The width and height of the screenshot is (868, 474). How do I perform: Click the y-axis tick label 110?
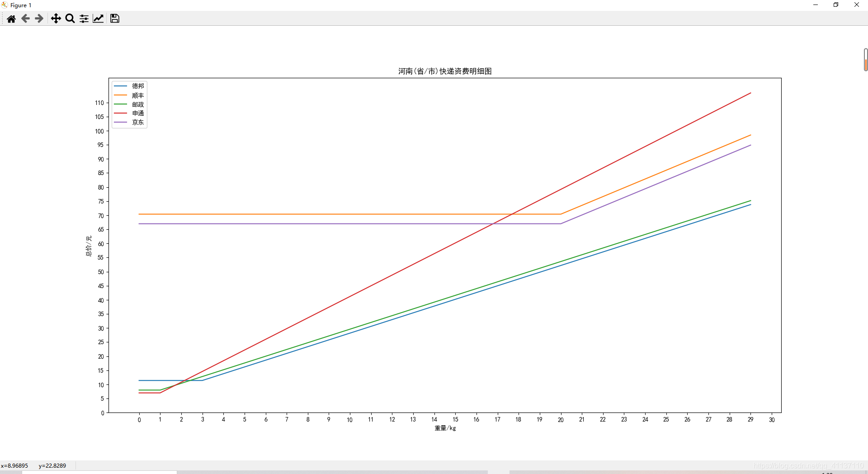click(x=99, y=103)
